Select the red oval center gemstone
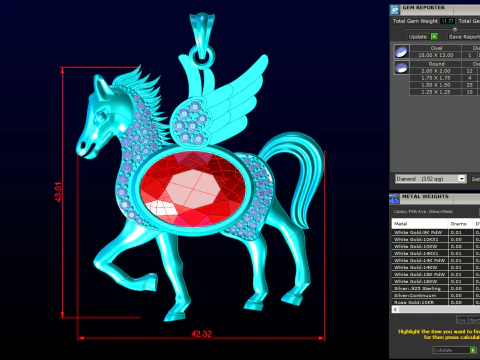The image size is (480, 360). 193,188
